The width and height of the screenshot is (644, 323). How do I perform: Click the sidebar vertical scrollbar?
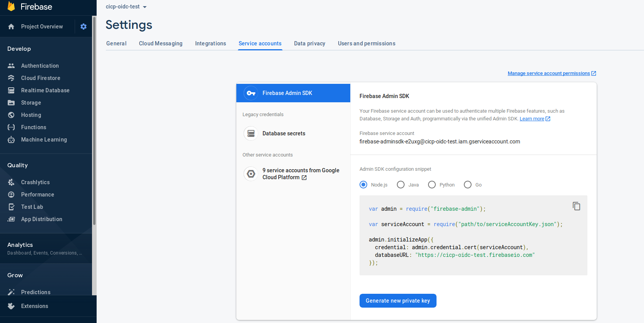click(x=94, y=120)
